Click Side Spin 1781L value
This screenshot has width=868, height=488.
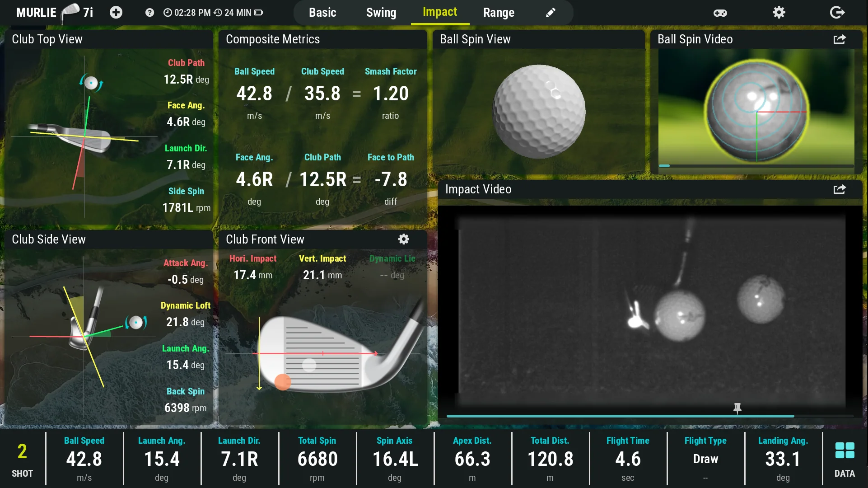(186, 207)
